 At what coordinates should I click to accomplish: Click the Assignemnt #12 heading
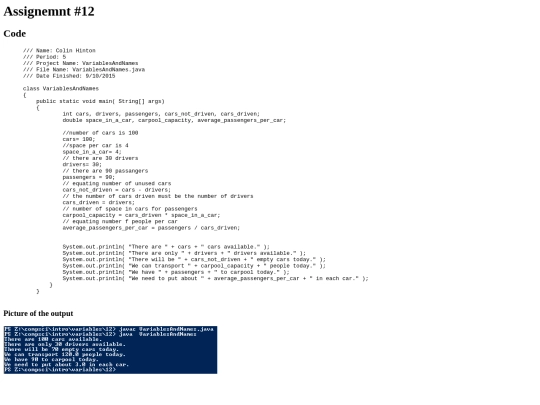coord(49,11)
